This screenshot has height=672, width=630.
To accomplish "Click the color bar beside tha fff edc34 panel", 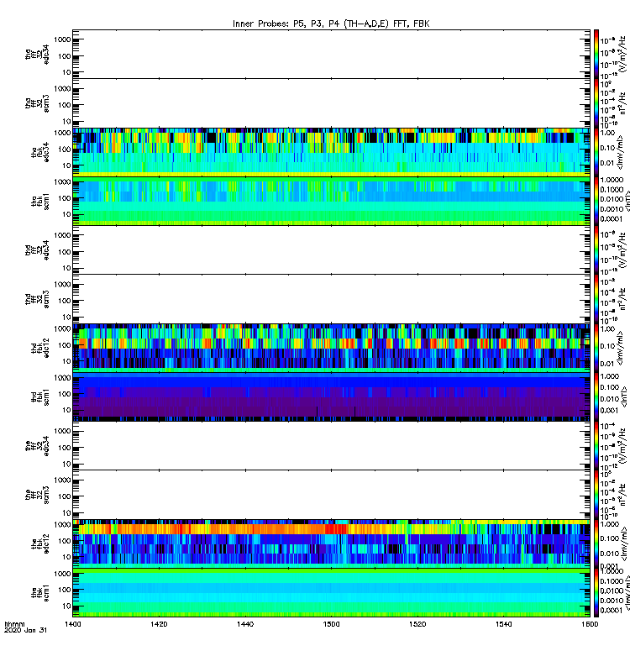I will coord(596,54).
